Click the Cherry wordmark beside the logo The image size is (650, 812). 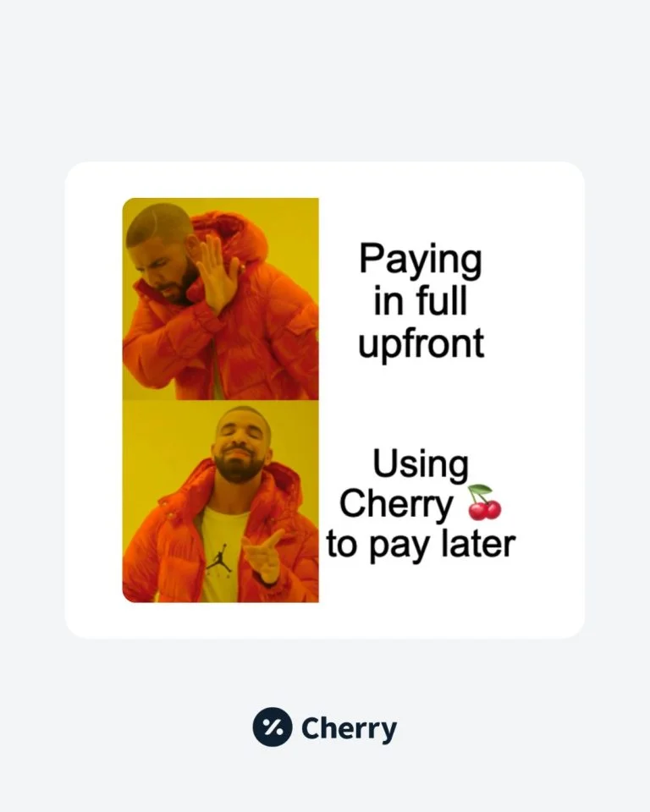pyautogui.click(x=349, y=728)
